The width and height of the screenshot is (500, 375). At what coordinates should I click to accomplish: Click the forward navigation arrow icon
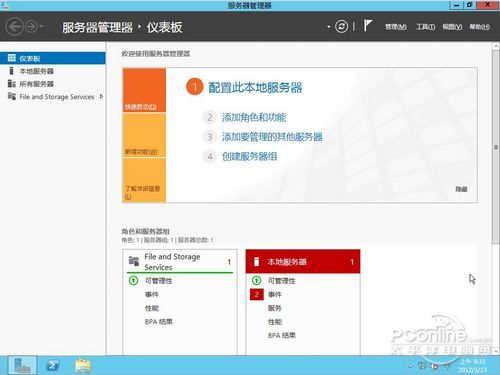31,26
